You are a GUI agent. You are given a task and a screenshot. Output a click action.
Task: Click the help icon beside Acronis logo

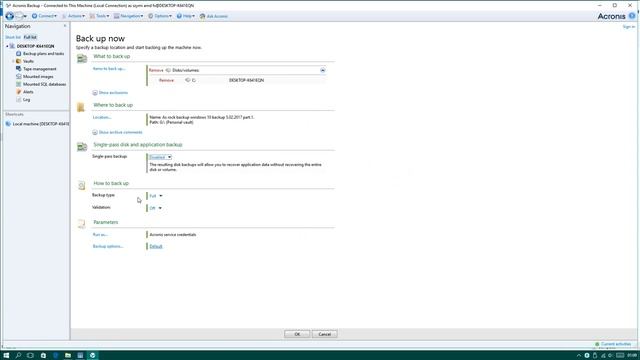632,16
